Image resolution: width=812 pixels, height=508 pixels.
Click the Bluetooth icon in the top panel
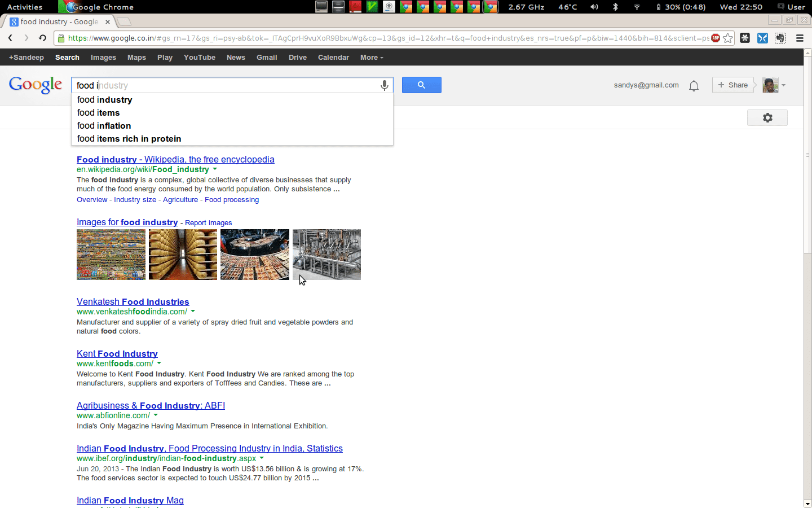615,7
